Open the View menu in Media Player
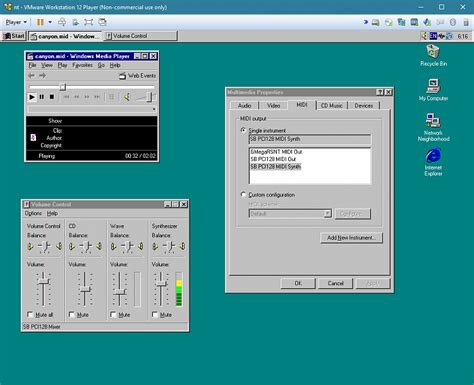Viewport: 474px width, 385px height. (47, 65)
